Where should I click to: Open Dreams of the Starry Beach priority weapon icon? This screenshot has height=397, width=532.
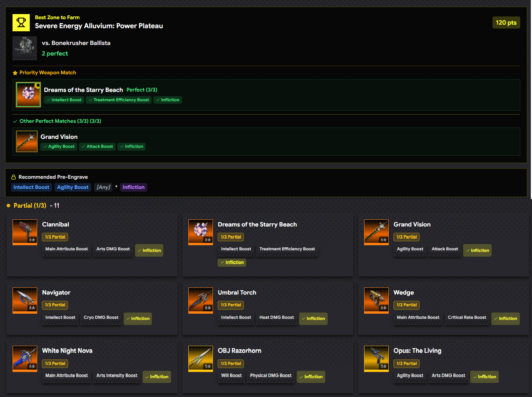tap(28, 94)
